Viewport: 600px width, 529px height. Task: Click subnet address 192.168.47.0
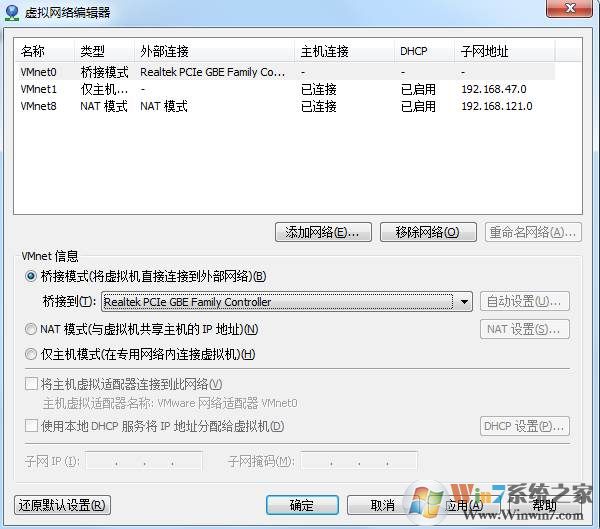tap(494, 89)
